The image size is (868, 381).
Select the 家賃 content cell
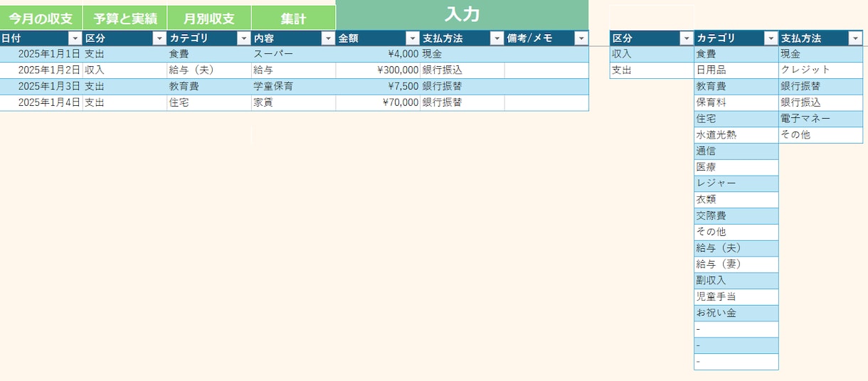293,102
